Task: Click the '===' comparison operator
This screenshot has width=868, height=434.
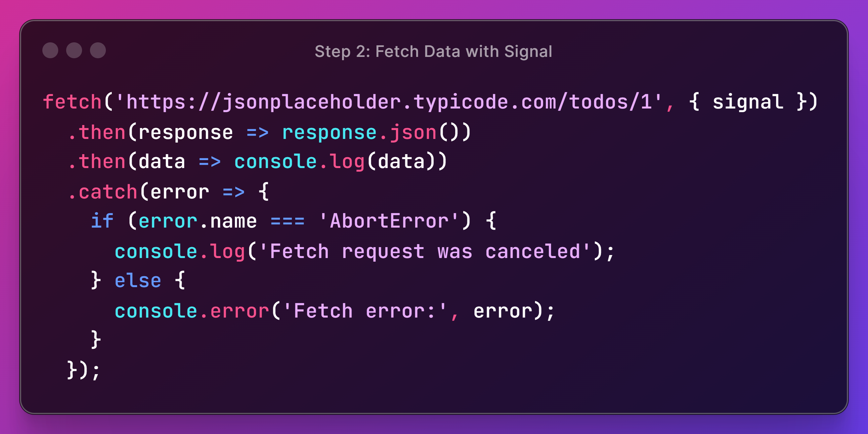Action: [287, 221]
